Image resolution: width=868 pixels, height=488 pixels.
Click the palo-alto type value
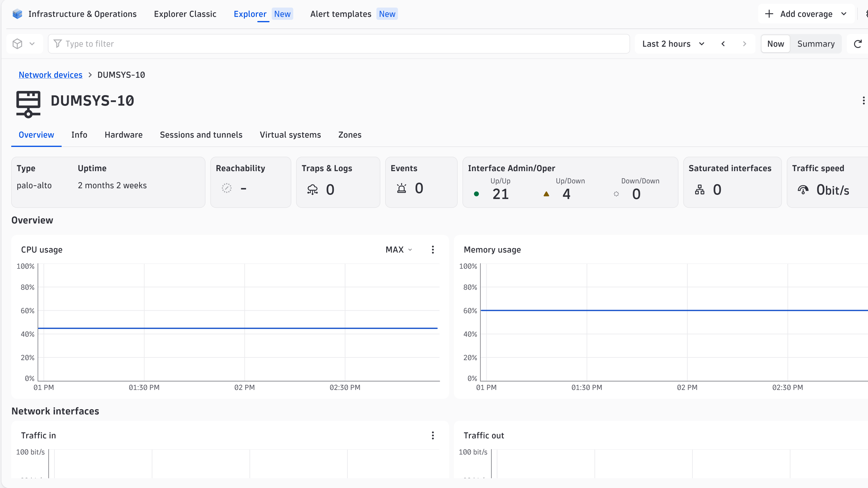click(x=34, y=185)
